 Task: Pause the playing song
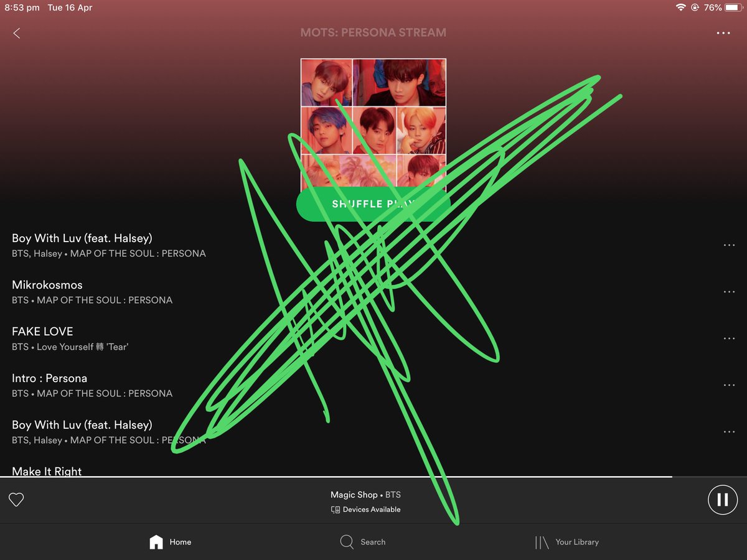point(723,500)
